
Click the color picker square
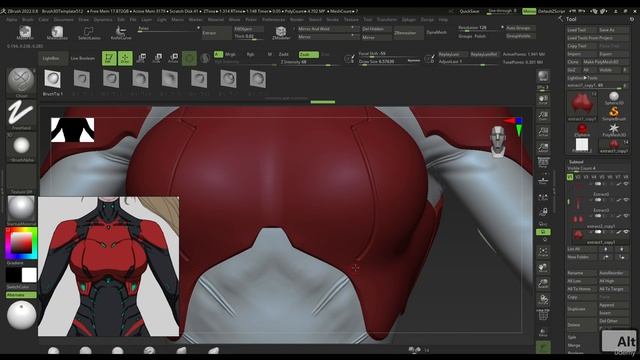point(21,243)
